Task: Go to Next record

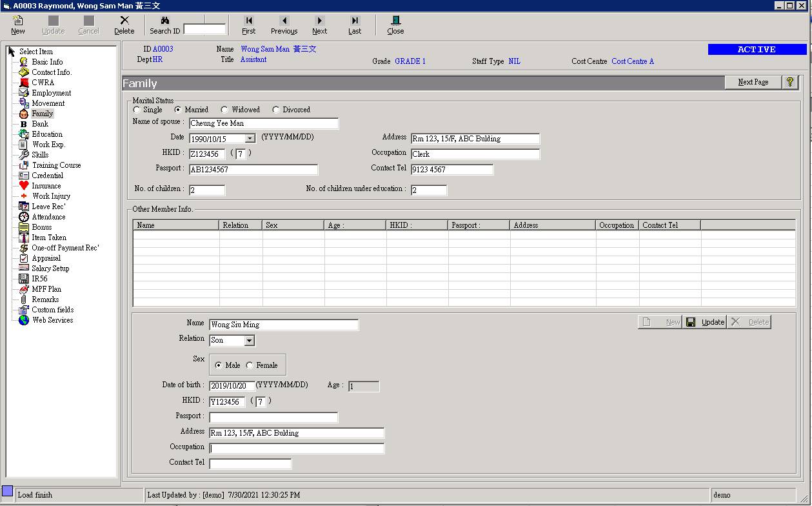Action: (x=320, y=25)
